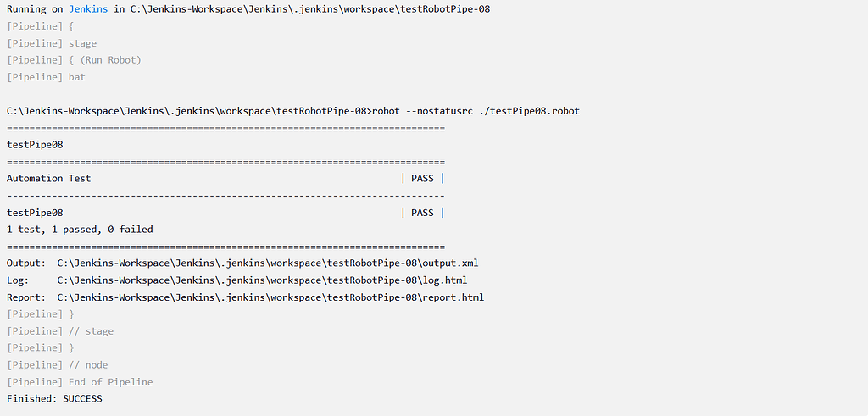Screen dimensions: 868x416
Task: Click the PASS status in testPipe08 summary row
Action: [x=422, y=213]
